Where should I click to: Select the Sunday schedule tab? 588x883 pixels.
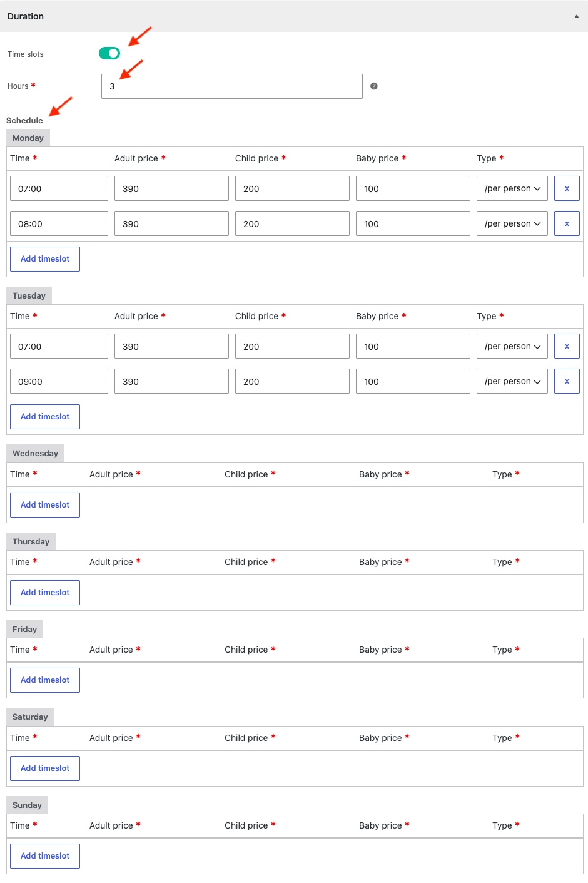(27, 805)
